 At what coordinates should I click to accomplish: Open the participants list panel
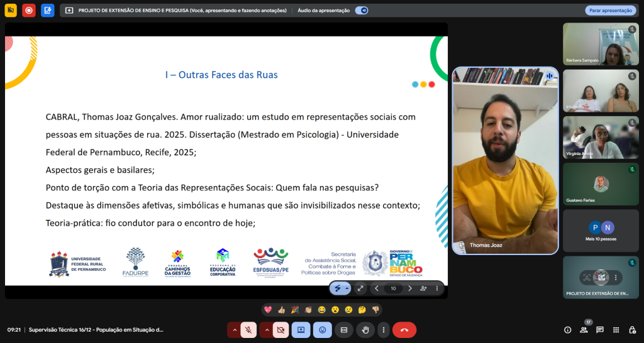tap(584, 330)
